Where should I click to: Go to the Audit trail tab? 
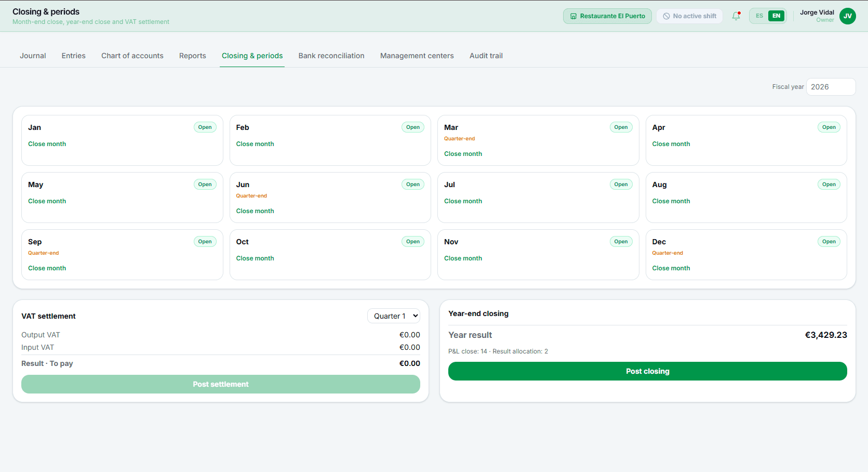point(486,56)
